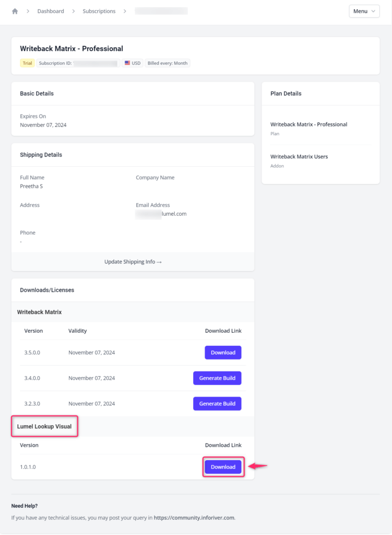The height and width of the screenshot is (535, 392).
Task: Select the Writeback Matrix - Professional plan entry
Action: pos(308,124)
